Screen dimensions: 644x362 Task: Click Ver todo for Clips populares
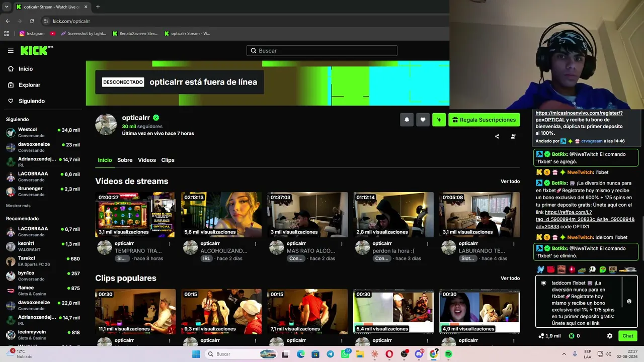[x=510, y=279]
